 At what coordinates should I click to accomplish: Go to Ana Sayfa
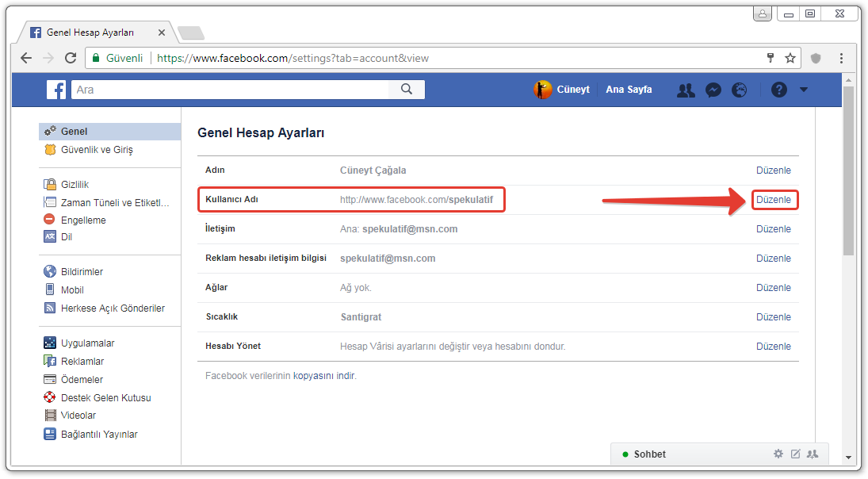point(629,90)
